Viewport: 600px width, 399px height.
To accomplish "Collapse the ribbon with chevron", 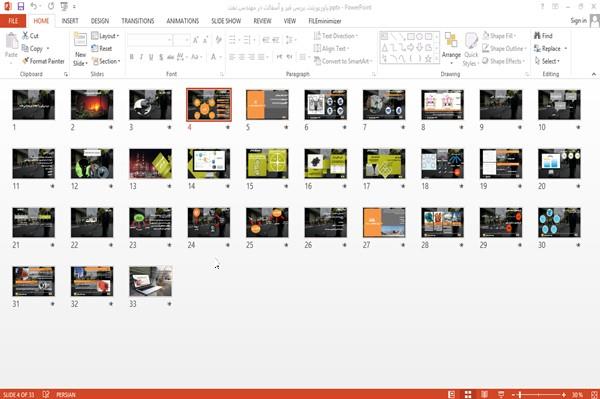I will tap(594, 74).
